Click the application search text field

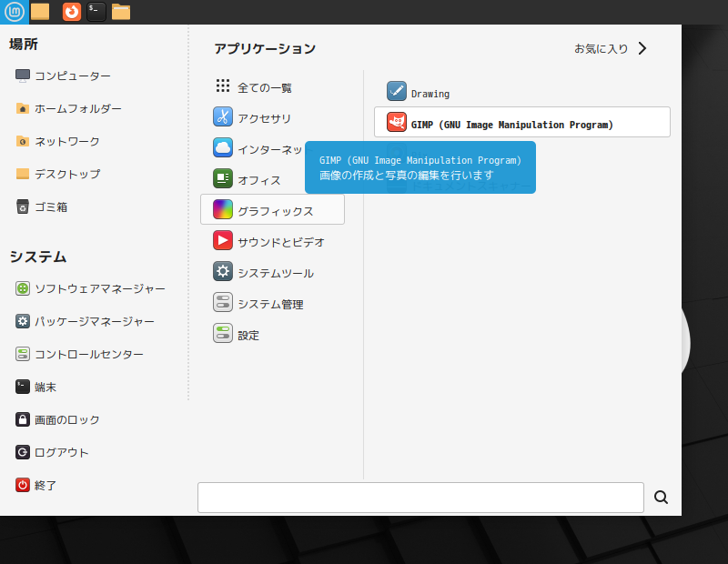(420, 498)
